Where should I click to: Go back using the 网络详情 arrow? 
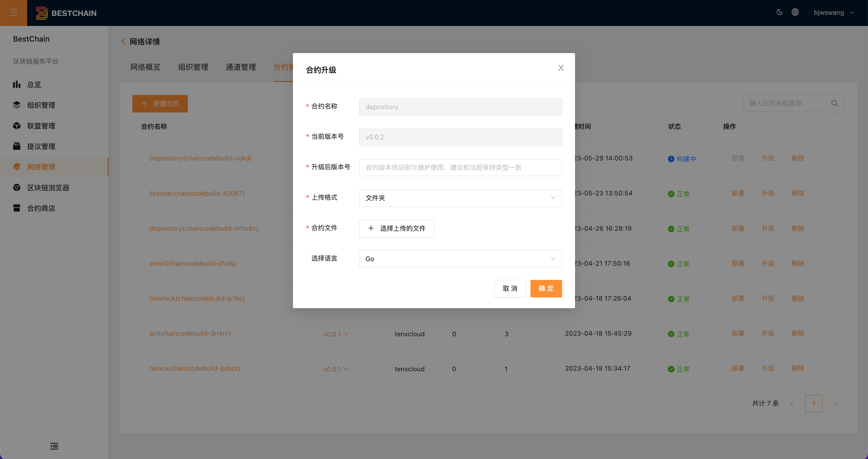click(124, 42)
